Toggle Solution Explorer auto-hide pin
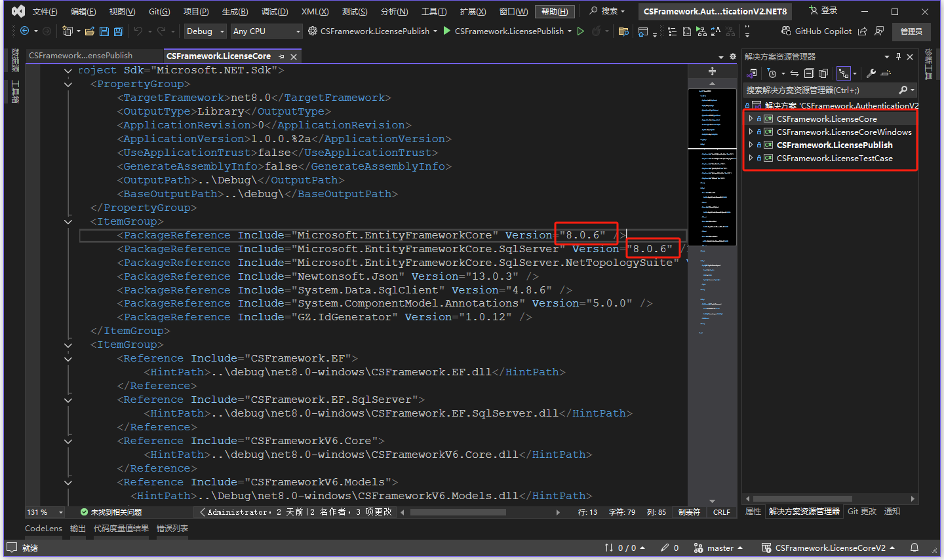The height and width of the screenshot is (560, 944). [x=898, y=57]
